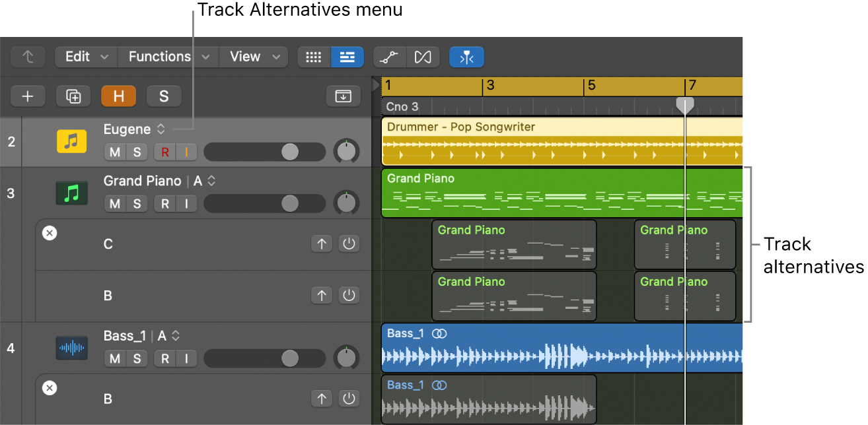Click the Grand Piano track pan knob
The width and height of the screenshot is (868, 425).
[346, 203]
